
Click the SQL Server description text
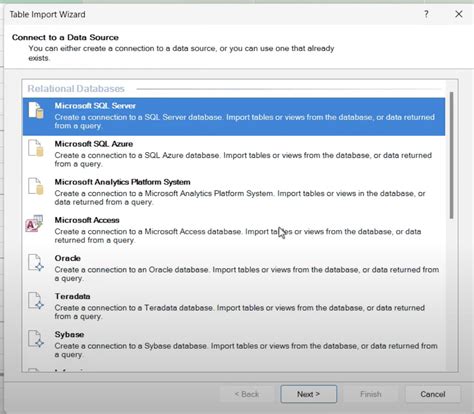click(x=245, y=121)
